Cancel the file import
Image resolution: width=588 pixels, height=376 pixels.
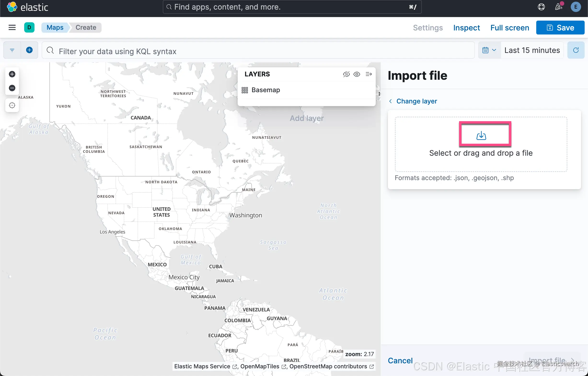point(400,360)
